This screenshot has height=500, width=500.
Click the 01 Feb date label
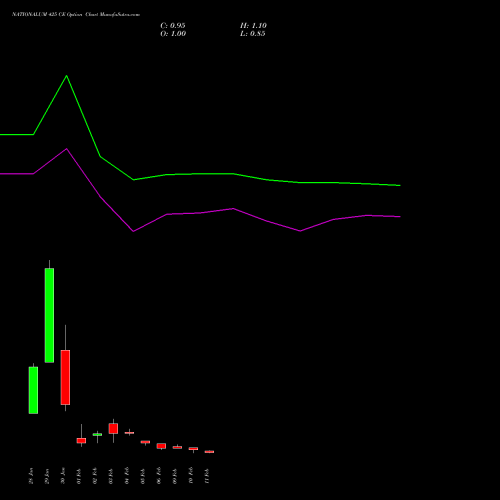click(79, 476)
